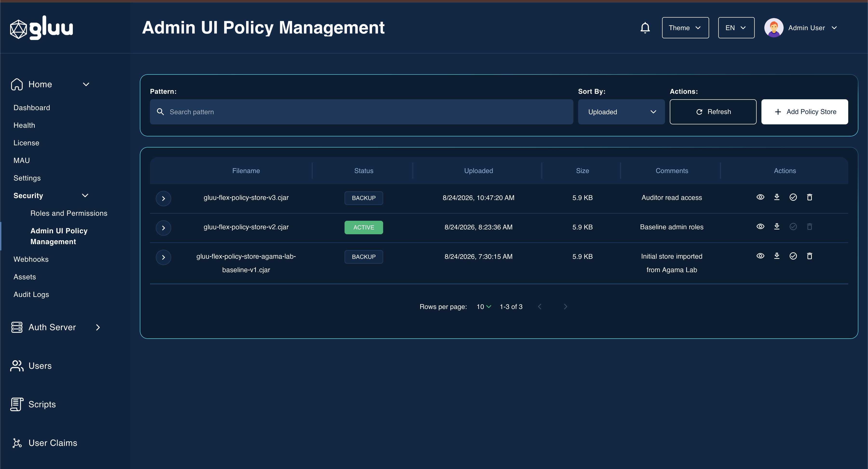This screenshot has width=868, height=469.
Task: Click the Size column header
Action: pos(582,171)
